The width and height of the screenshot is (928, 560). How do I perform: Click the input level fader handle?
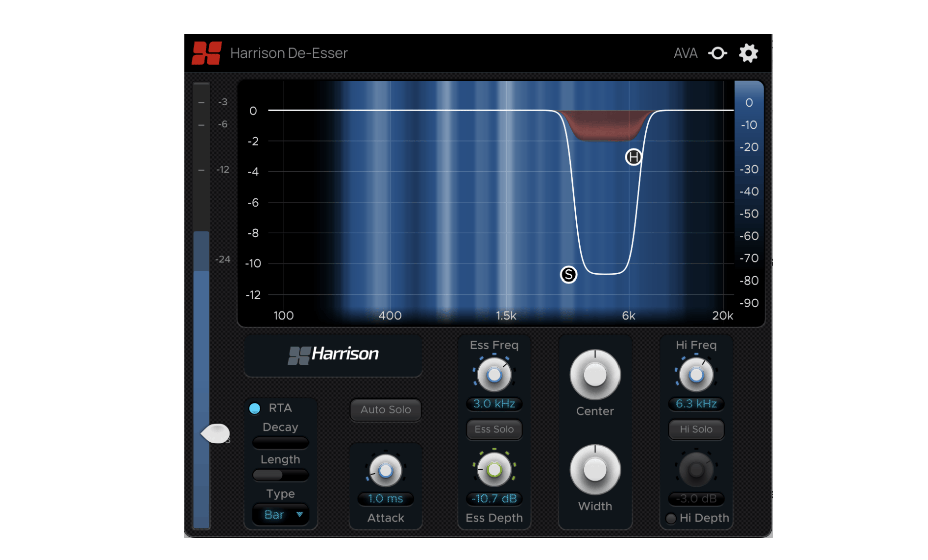coord(215,434)
